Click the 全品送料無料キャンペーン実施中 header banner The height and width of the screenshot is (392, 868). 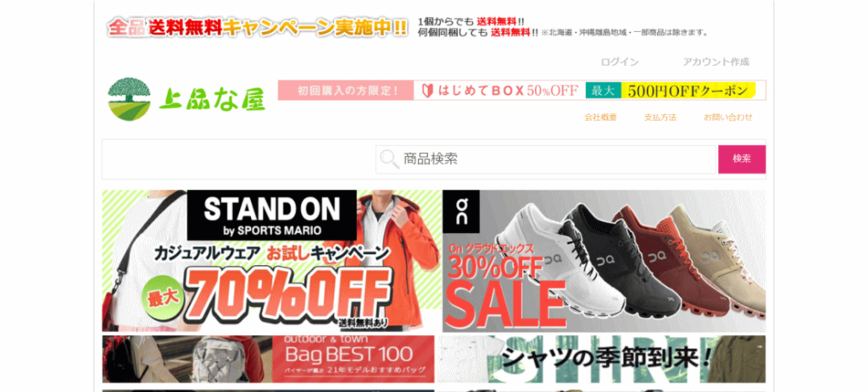point(258,28)
